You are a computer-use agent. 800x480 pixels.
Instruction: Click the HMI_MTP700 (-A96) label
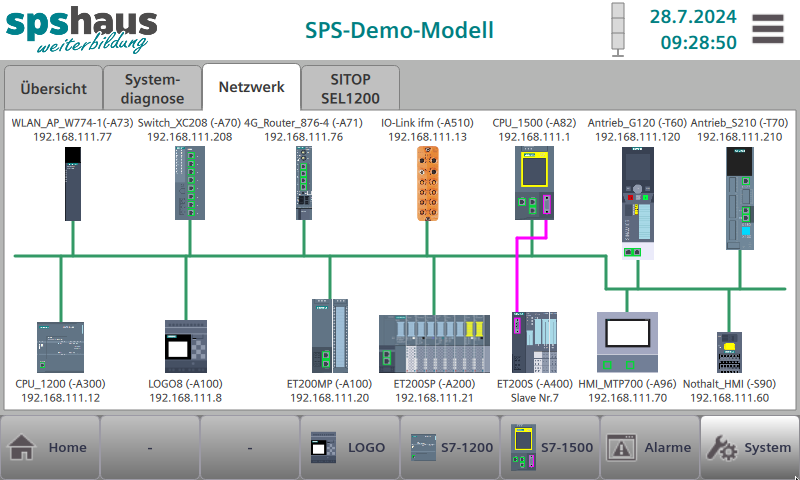click(x=627, y=384)
